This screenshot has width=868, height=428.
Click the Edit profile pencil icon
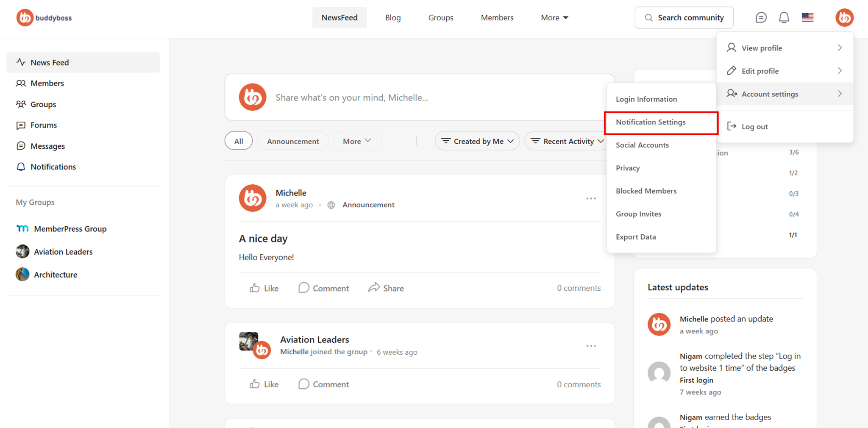[731, 70]
